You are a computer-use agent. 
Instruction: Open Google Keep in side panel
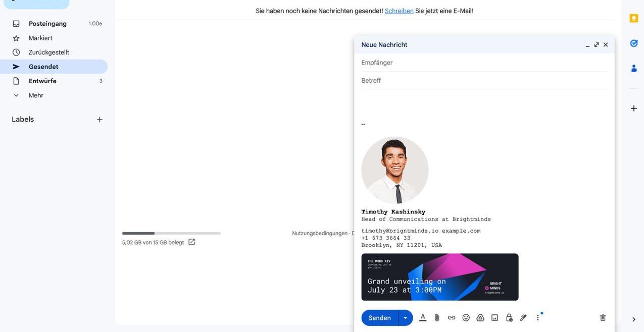pos(634,18)
